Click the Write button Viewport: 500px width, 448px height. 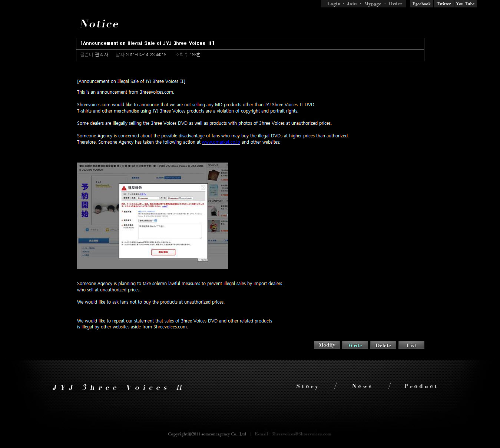(355, 345)
